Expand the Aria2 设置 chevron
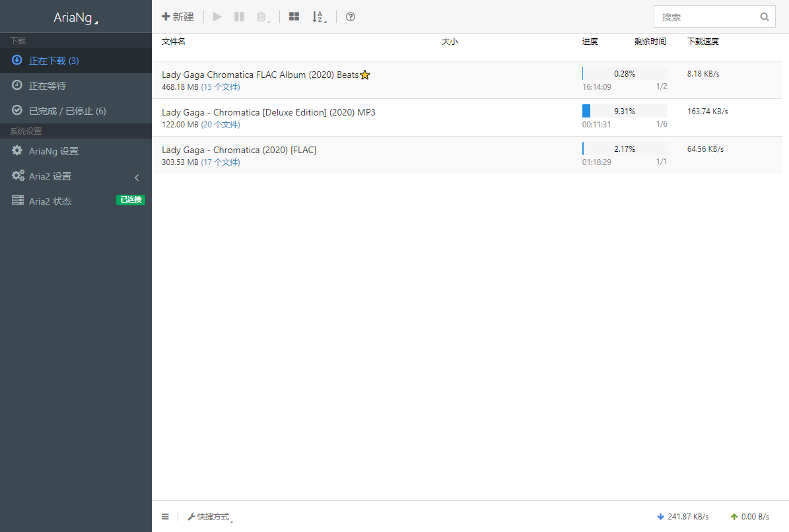Viewport: 789px width, 532px height. pyautogui.click(x=137, y=177)
